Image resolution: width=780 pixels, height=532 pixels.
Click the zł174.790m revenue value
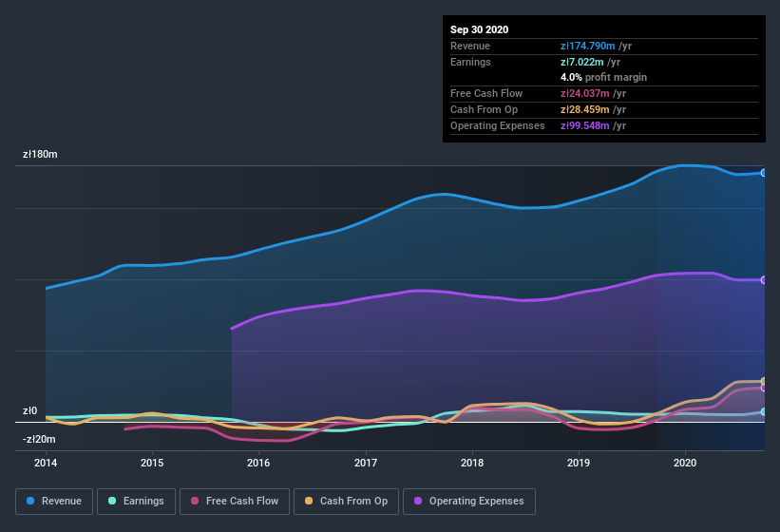coord(588,46)
